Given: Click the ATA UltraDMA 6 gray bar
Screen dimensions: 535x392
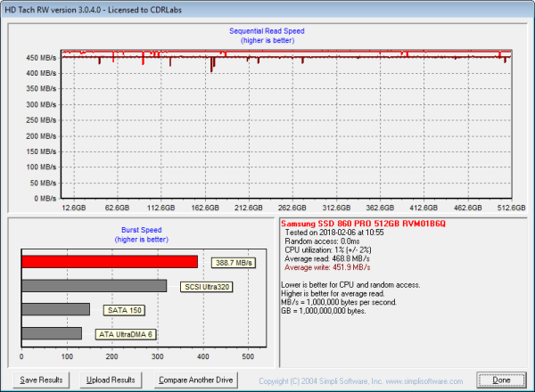Looking at the screenshot, I should pyautogui.click(x=52, y=333).
